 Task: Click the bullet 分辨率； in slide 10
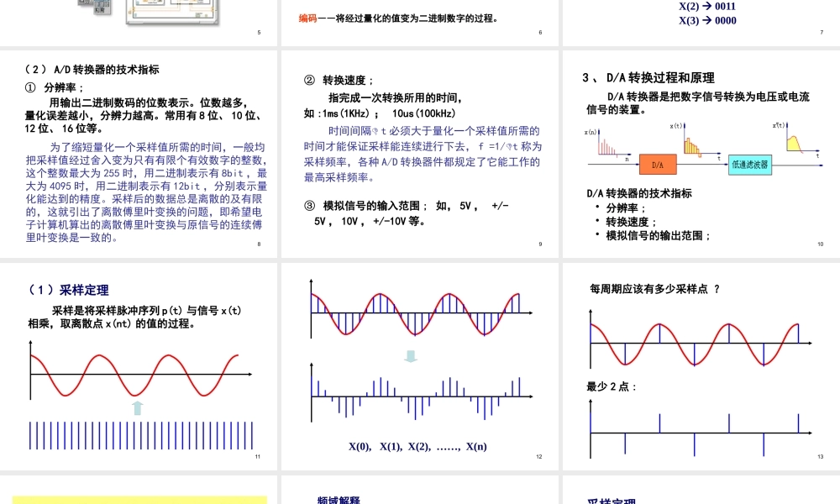[x=626, y=207]
